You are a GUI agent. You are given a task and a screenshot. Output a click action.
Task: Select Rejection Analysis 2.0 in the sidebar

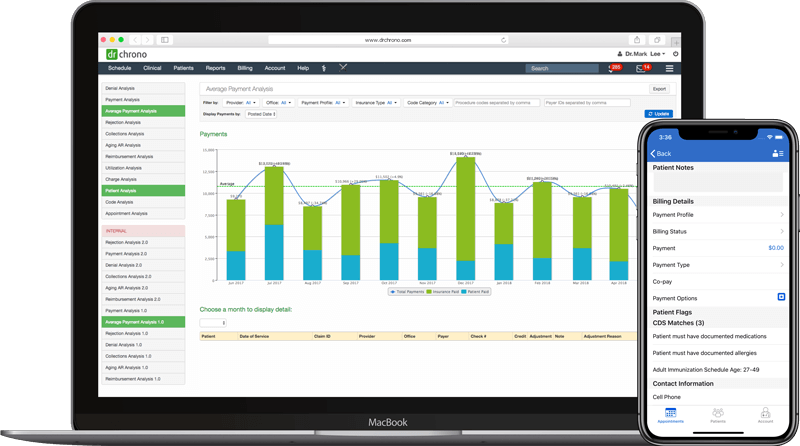[143, 242]
